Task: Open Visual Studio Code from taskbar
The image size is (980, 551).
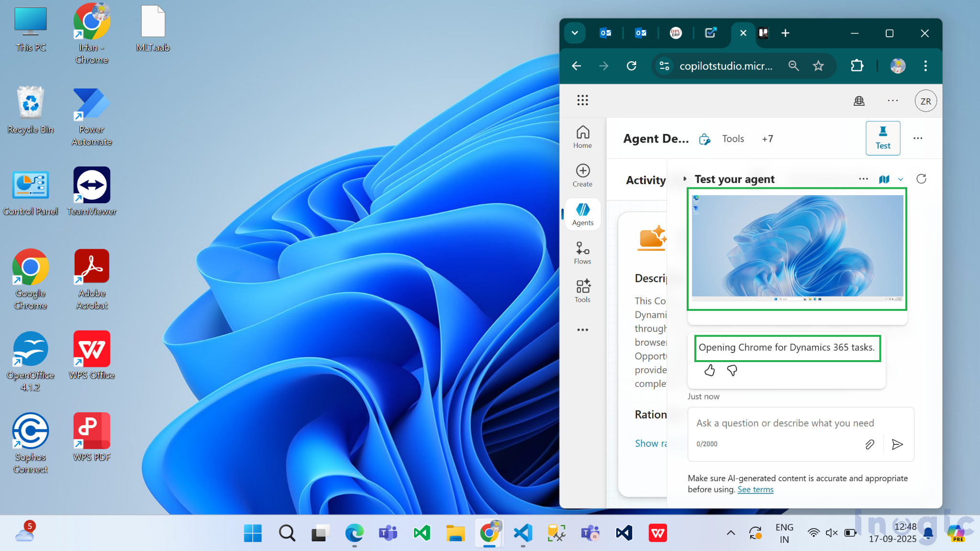Action: (523, 533)
